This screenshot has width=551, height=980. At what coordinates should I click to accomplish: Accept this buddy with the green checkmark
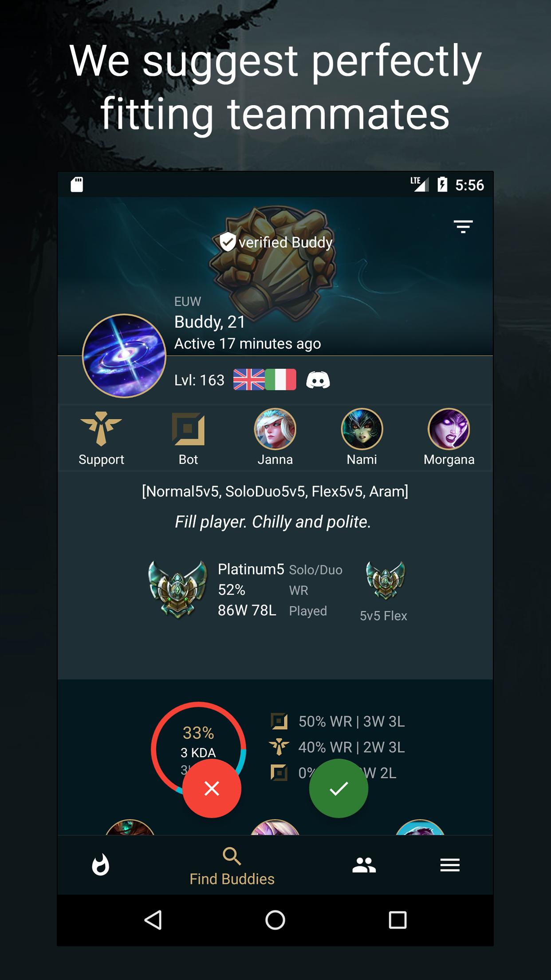338,788
